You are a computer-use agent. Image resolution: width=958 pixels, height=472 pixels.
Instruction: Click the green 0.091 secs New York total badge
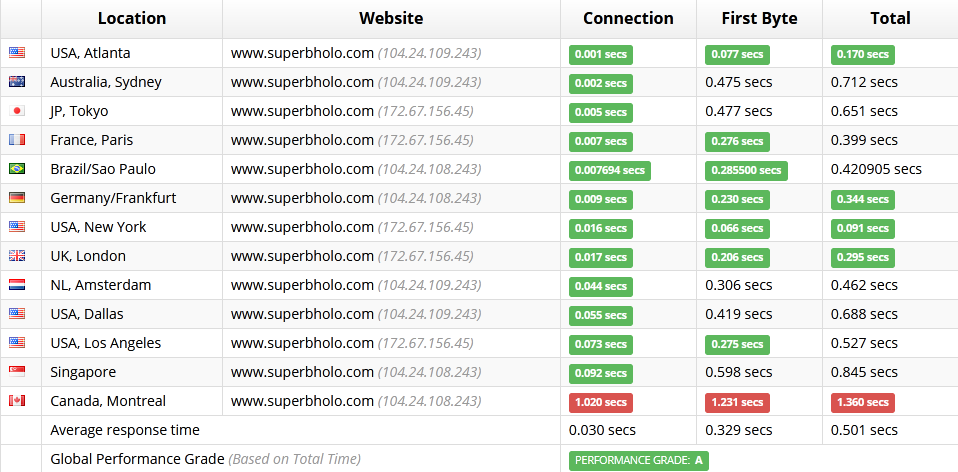coord(863,228)
